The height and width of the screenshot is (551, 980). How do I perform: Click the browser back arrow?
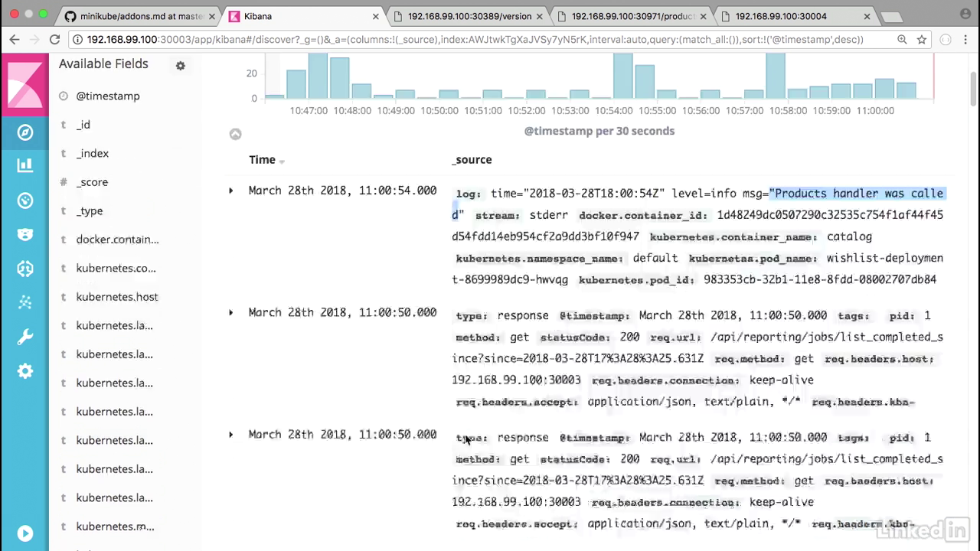point(15,39)
